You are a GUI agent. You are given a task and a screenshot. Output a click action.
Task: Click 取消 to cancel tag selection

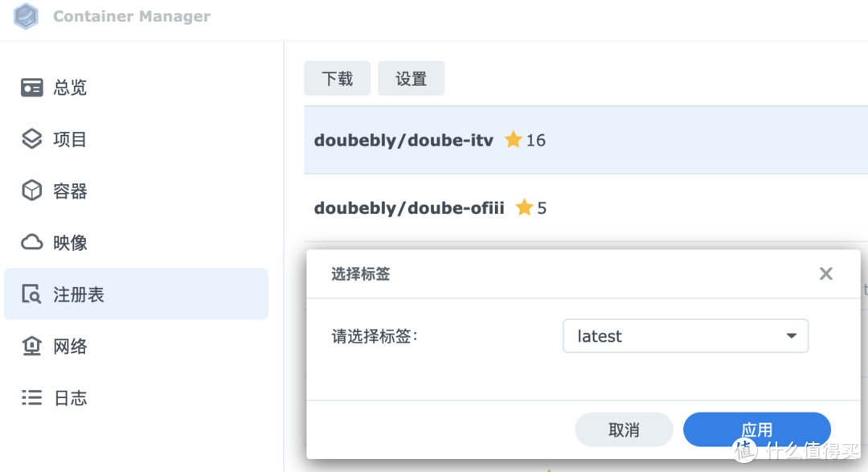[x=624, y=429]
